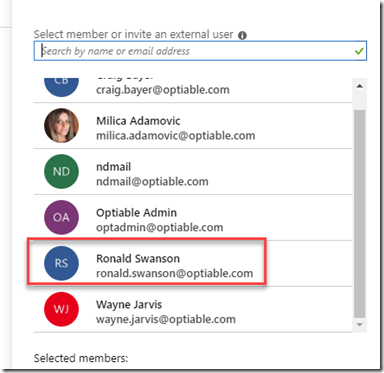Click the info icon beside external user label
The image size is (384, 373).
242,35
